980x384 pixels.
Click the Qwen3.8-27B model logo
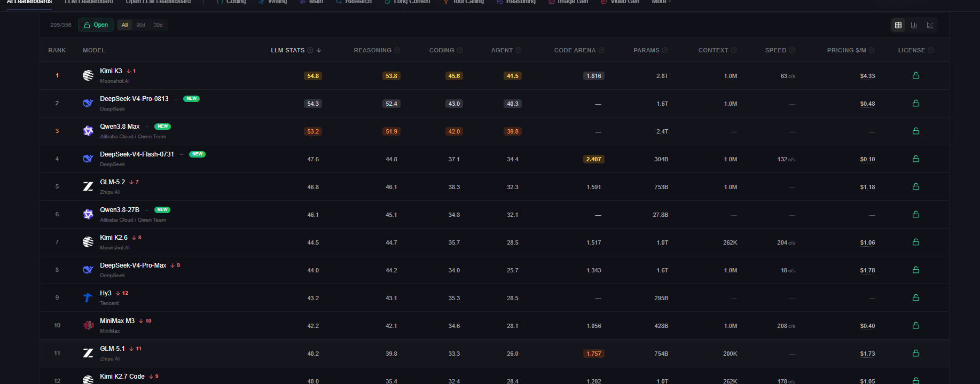coord(88,214)
